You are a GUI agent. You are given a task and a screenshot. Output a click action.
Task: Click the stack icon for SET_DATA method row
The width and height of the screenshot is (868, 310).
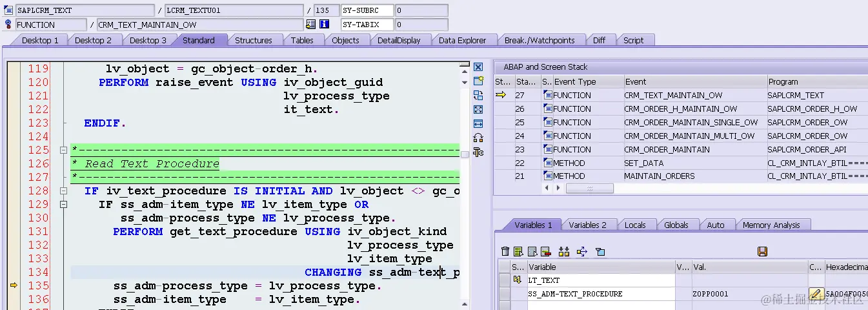click(x=548, y=163)
